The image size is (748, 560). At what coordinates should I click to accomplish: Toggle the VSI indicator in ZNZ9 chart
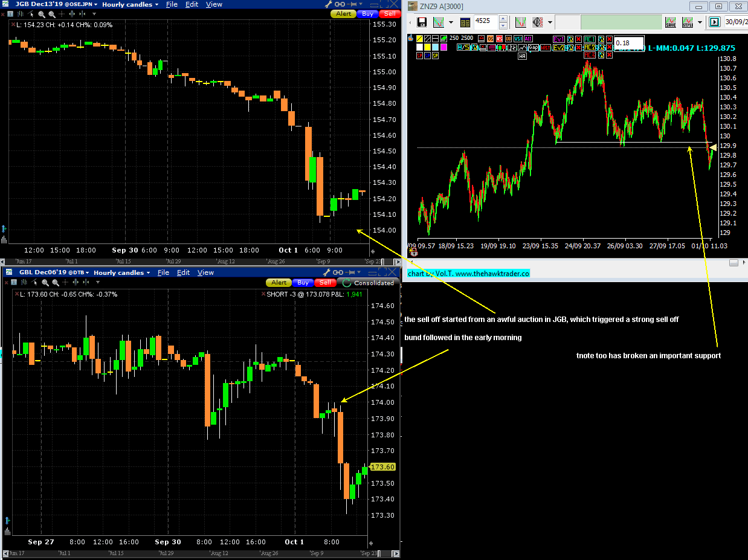(518, 39)
